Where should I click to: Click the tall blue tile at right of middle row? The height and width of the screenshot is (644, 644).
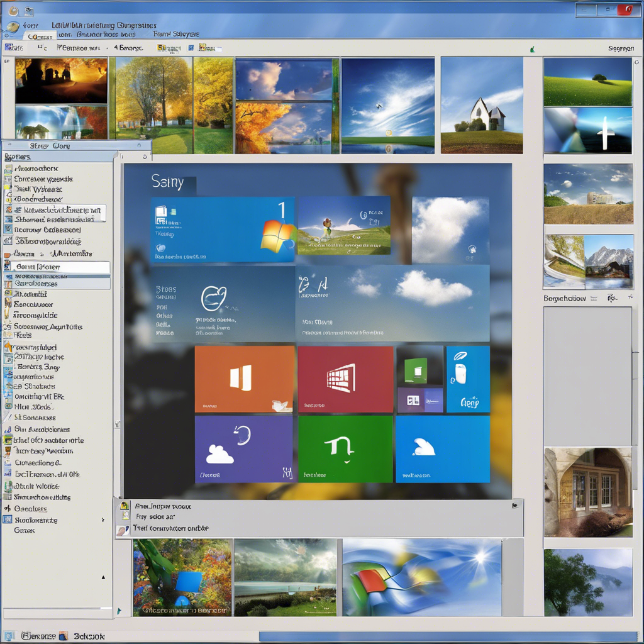point(468,379)
